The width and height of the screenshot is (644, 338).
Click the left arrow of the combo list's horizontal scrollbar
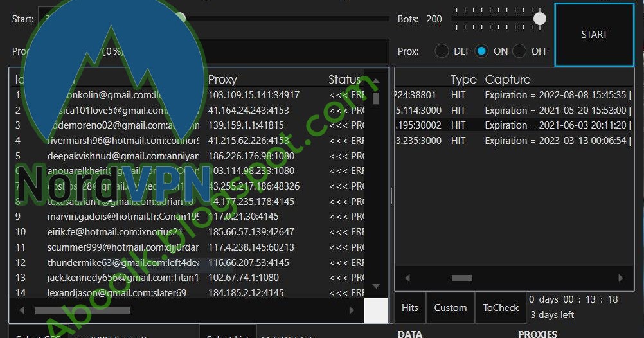21,310
